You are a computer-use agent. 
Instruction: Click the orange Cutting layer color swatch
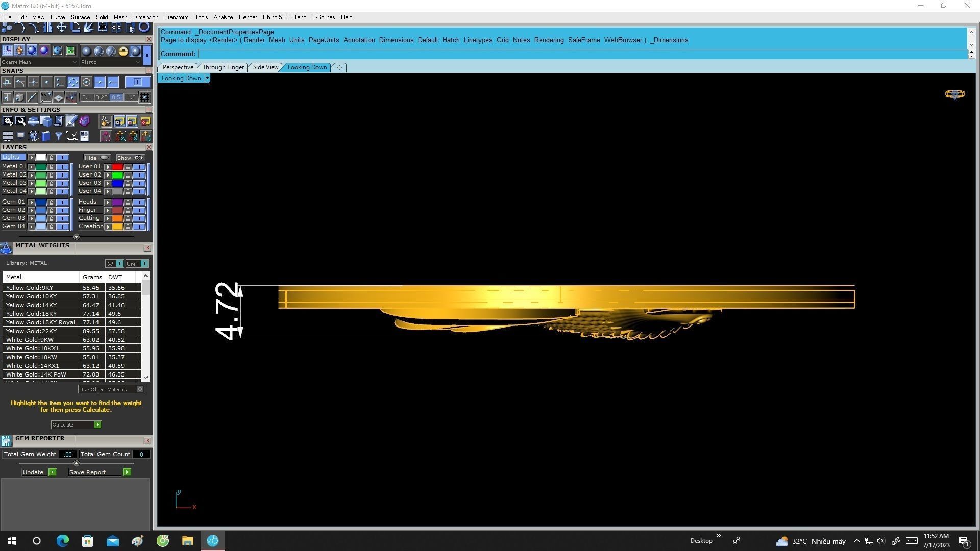[117, 218]
